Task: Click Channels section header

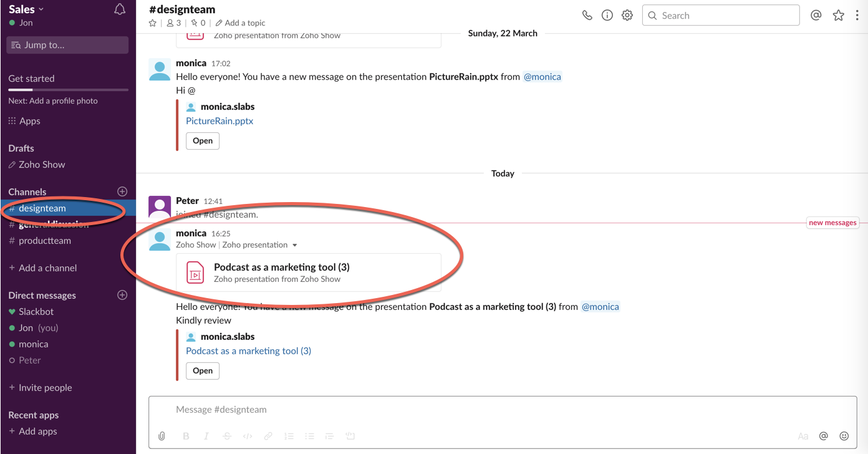Action: click(27, 192)
